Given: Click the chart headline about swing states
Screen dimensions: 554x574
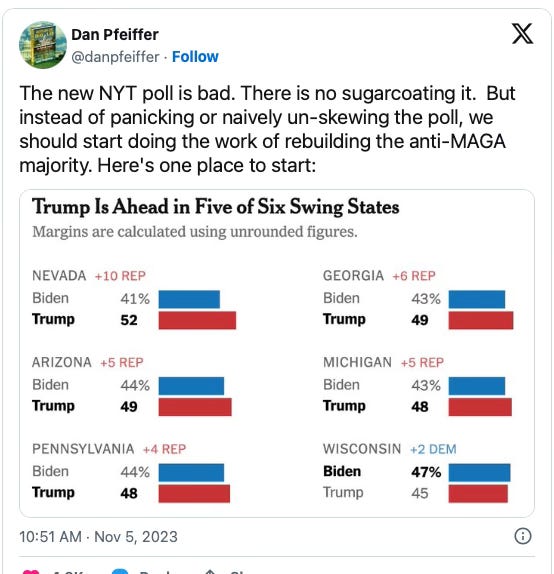Looking at the screenshot, I should 215,206.
